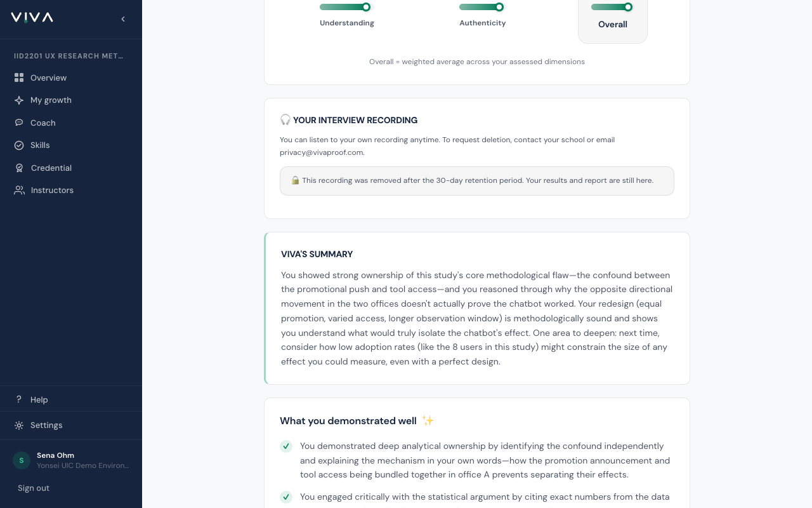This screenshot has width=812, height=508.
Task: Click the Coach chat bubble icon
Action: (x=19, y=123)
